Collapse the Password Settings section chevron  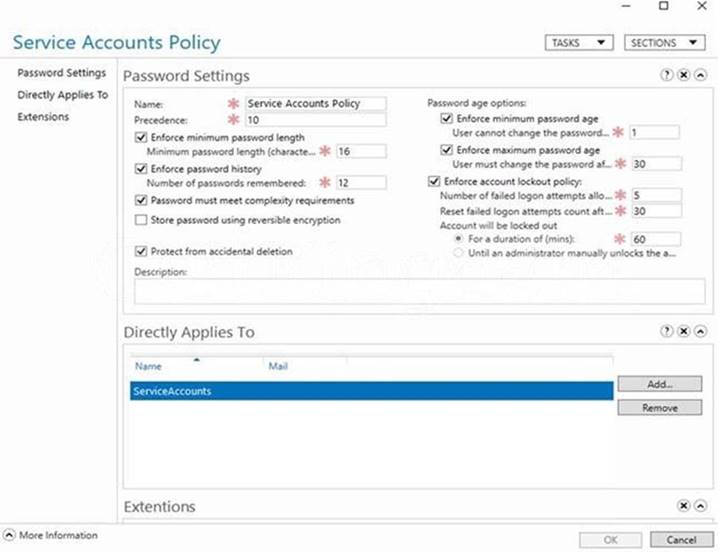click(x=700, y=75)
